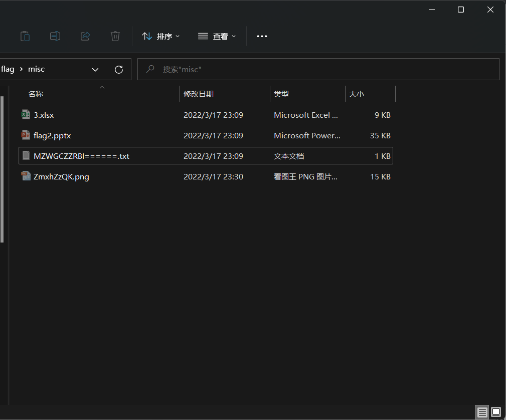
Task: Click the misc breadcrumb in address bar
Action: click(36, 69)
